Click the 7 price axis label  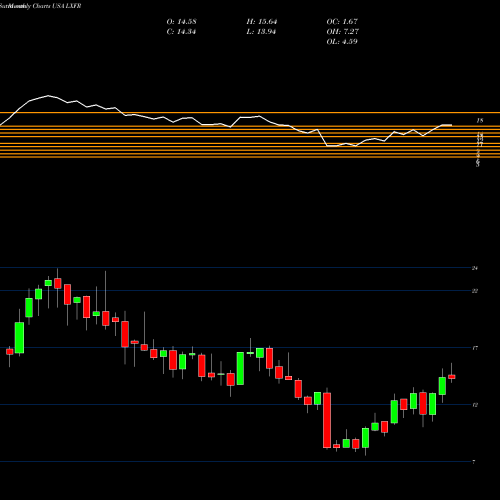pyautogui.click(x=474, y=462)
